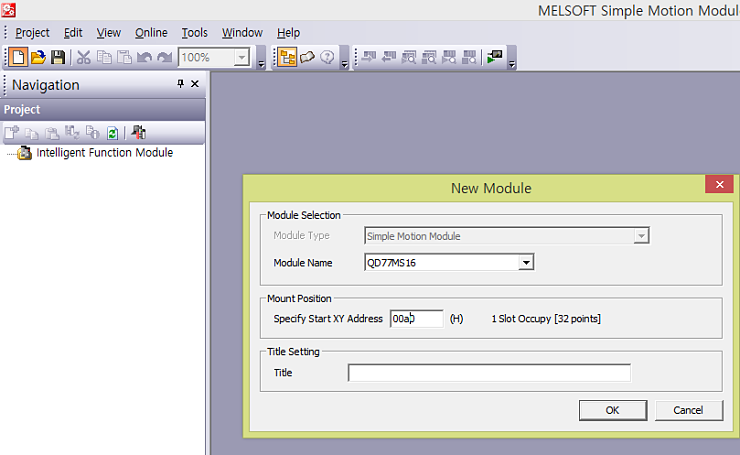Click the 'Specify Start XY Address' label

coord(328,319)
